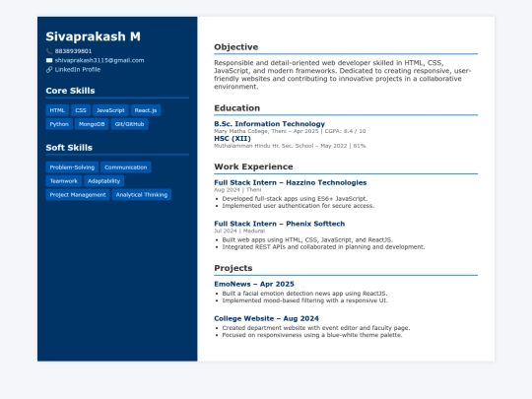Select the Problem-Solving soft skill tag
The height and width of the screenshot is (399, 532).
(x=72, y=167)
